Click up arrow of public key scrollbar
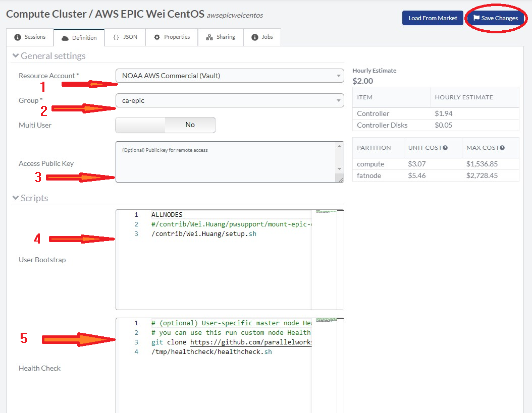Image resolution: width=532 pixels, height=413 pixels. (x=339, y=146)
